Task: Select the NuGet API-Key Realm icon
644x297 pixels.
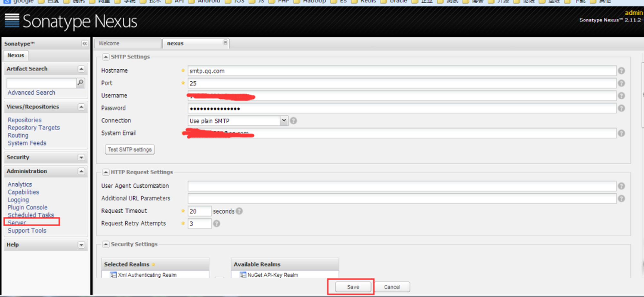Action: (243, 275)
